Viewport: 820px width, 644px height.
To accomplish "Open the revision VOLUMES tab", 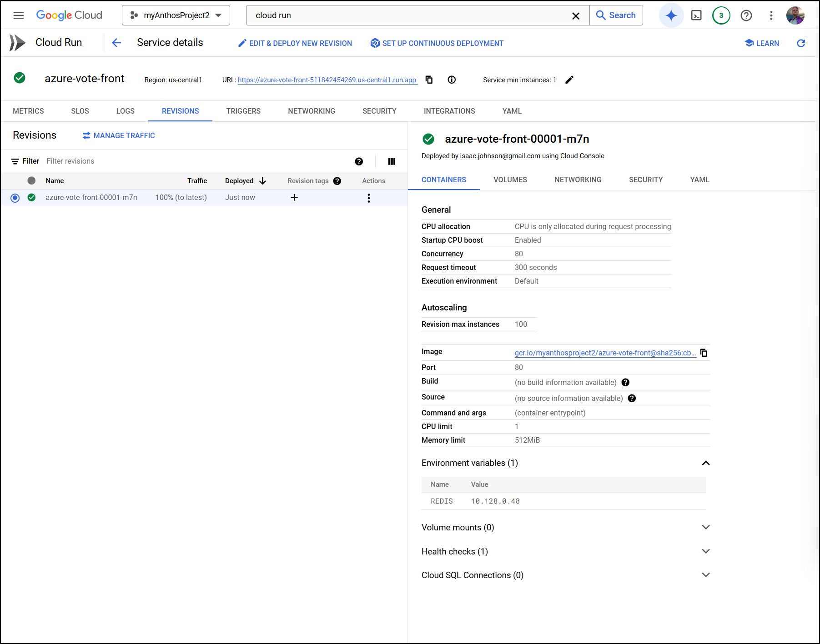I will pyautogui.click(x=510, y=180).
